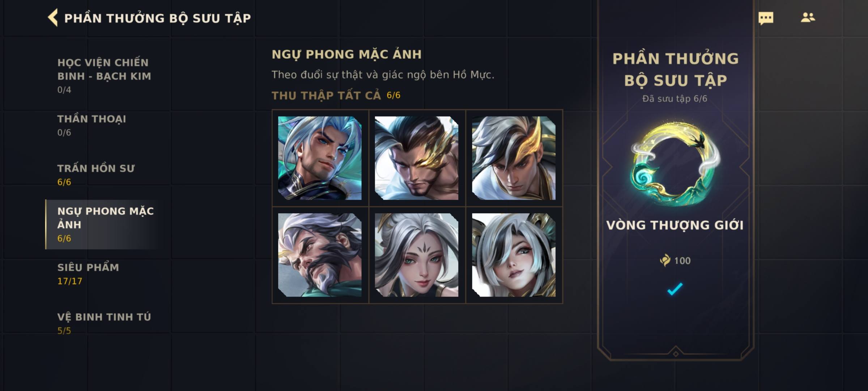This screenshot has width=868, height=391.
Task: Open Học Viện Chiến Binh - Bạch Kim collection
Action: pos(104,76)
